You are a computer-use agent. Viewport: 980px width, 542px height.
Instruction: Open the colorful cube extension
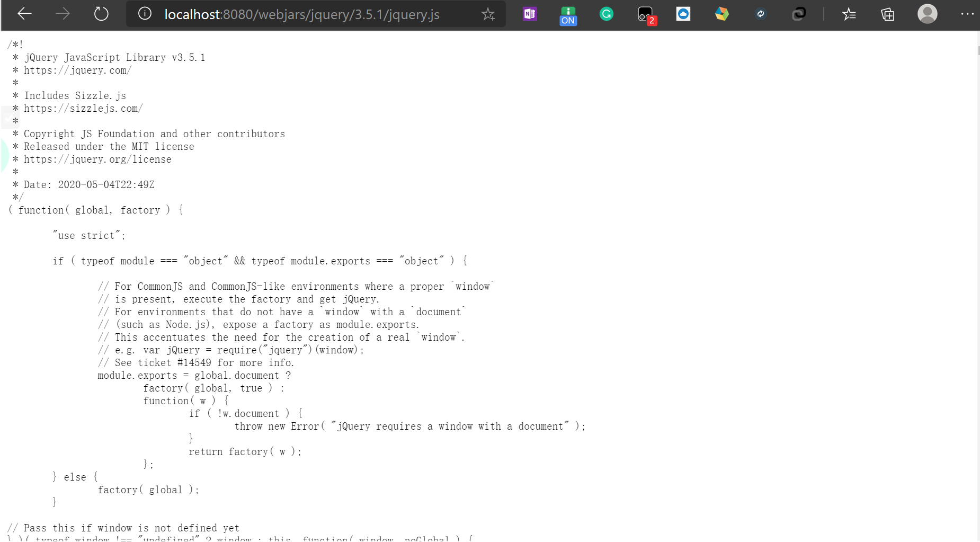pos(721,14)
